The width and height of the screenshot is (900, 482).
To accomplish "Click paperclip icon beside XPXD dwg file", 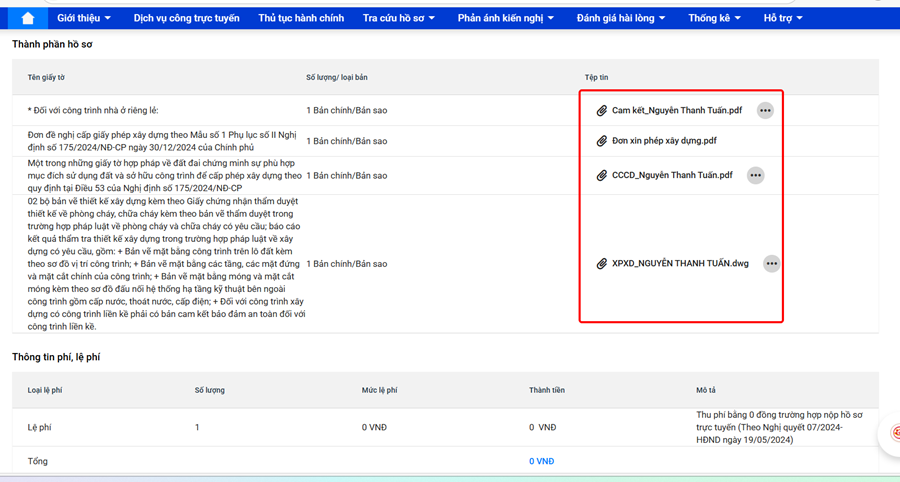I will point(602,264).
